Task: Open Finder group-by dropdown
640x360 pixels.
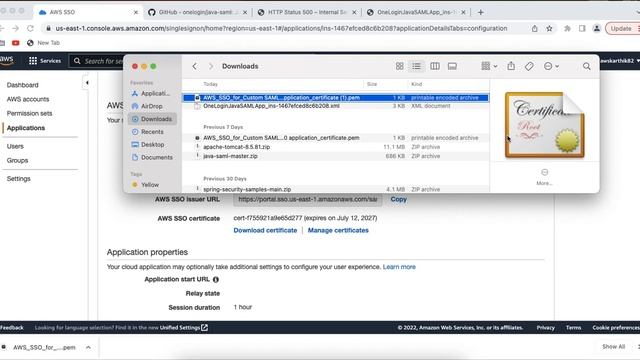Action: (x=489, y=66)
